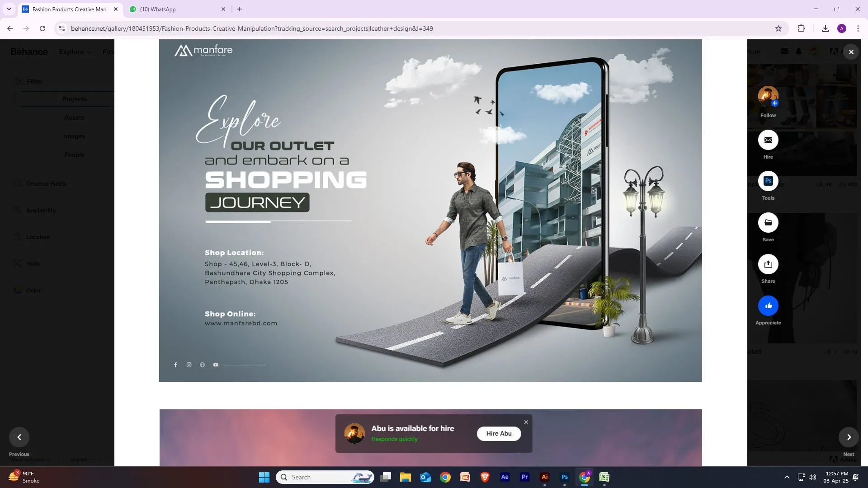Open the weather widget

coord(25,477)
